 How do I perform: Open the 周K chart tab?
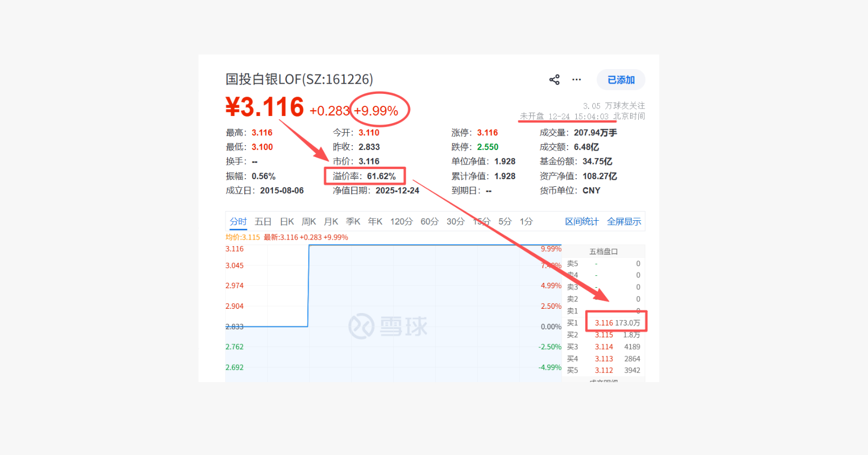[309, 221]
